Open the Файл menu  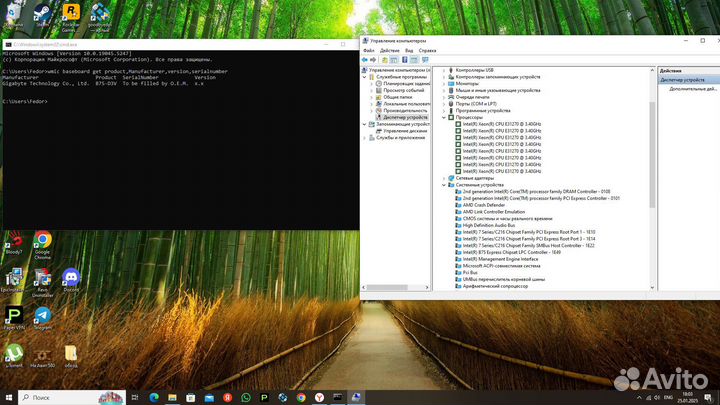point(369,50)
